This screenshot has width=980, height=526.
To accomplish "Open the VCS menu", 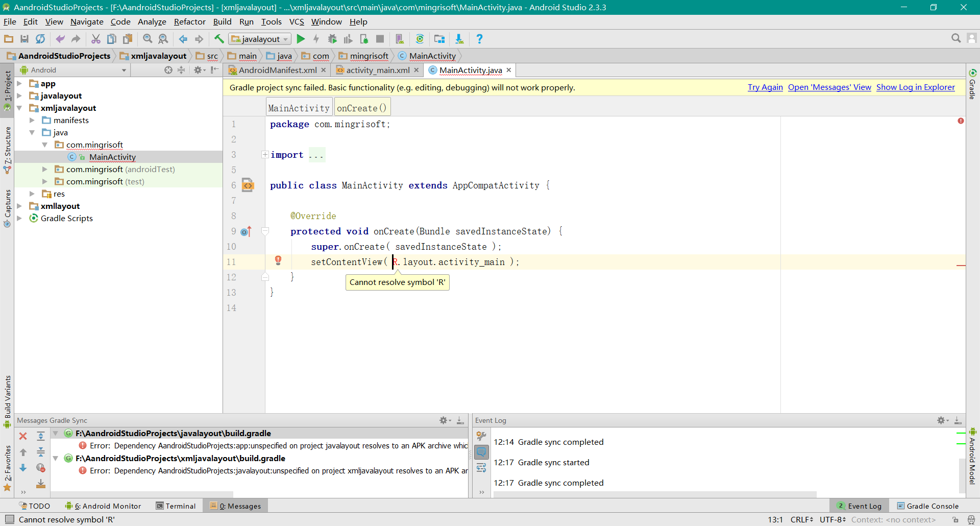I will coord(297,21).
